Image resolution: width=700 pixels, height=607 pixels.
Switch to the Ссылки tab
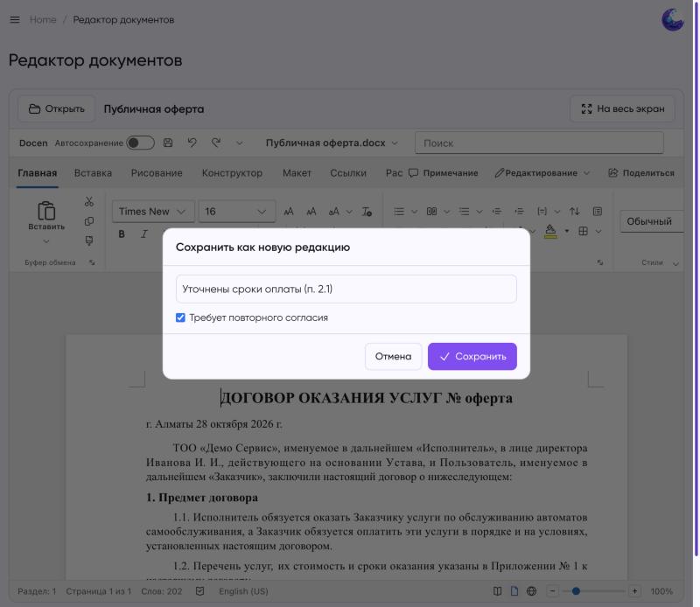coord(348,172)
